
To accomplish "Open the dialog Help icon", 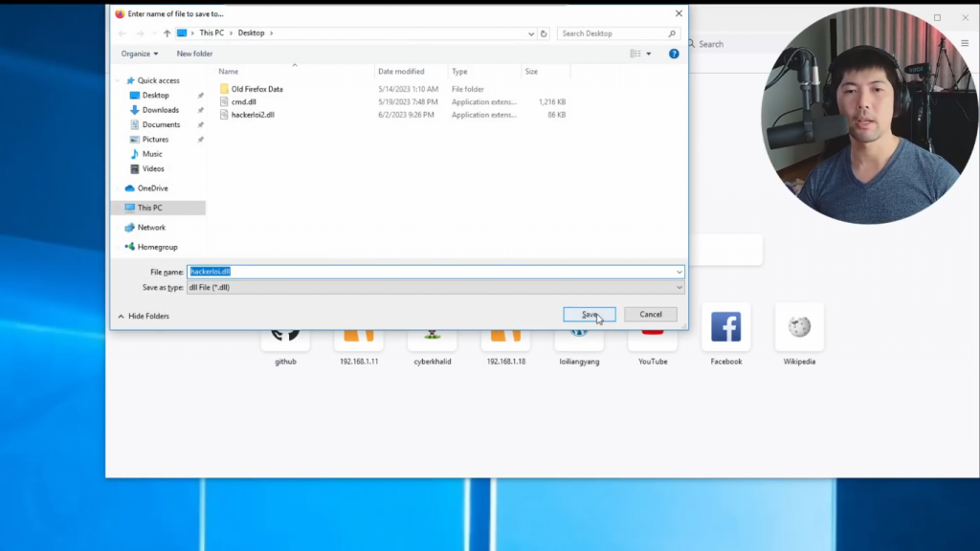I will (x=674, y=54).
